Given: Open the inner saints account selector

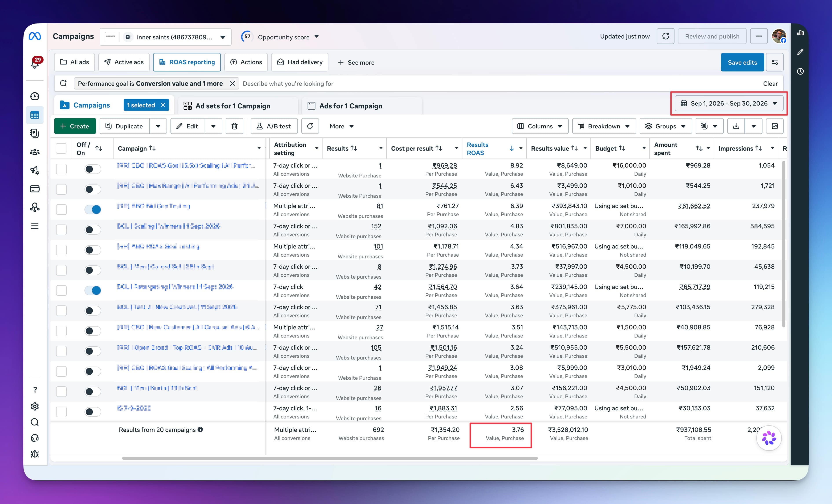Looking at the screenshot, I should point(165,37).
